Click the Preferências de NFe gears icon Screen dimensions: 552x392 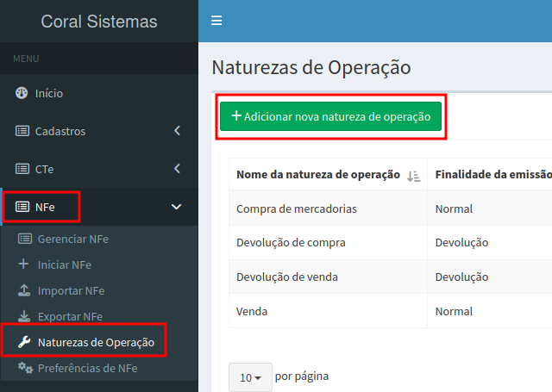(x=25, y=368)
